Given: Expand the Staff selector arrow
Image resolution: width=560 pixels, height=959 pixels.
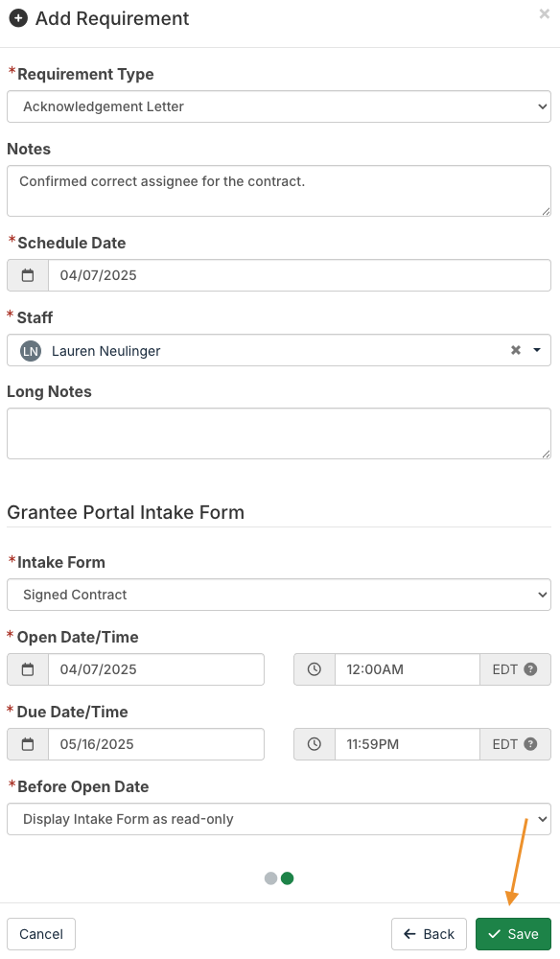Looking at the screenshot, I should pos(537,350).
